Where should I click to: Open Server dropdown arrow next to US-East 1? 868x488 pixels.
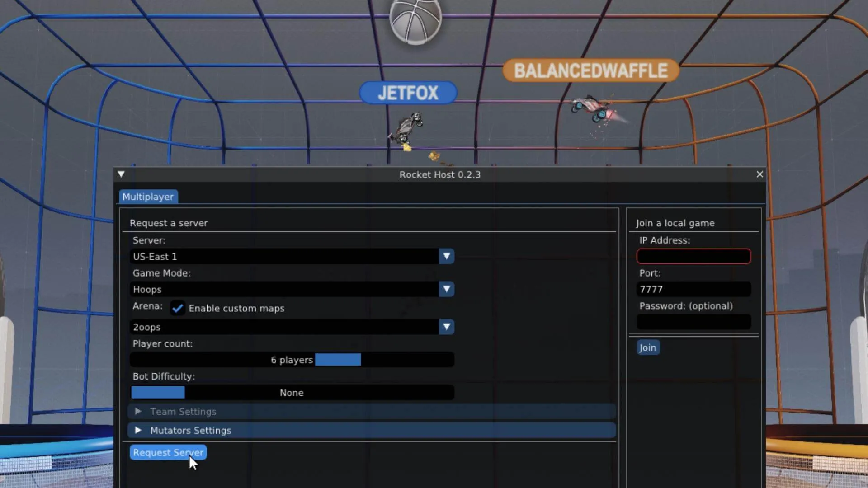(x=446, y=257)
